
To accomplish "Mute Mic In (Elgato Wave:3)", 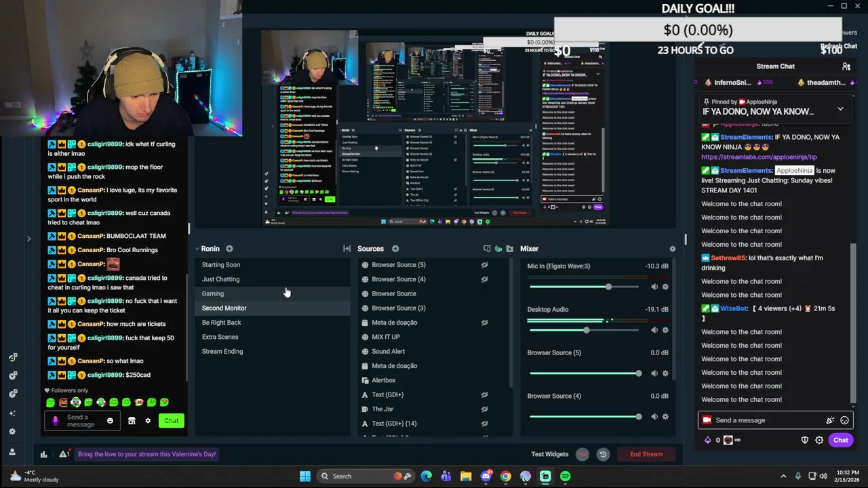I will click(x=654, y=287).
